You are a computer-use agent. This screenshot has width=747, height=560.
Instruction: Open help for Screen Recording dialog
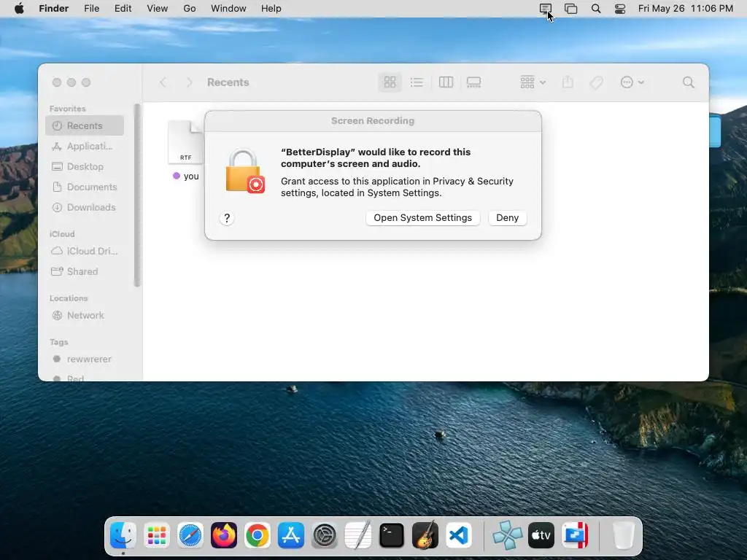pyautogui.click(x=227, y=218)
